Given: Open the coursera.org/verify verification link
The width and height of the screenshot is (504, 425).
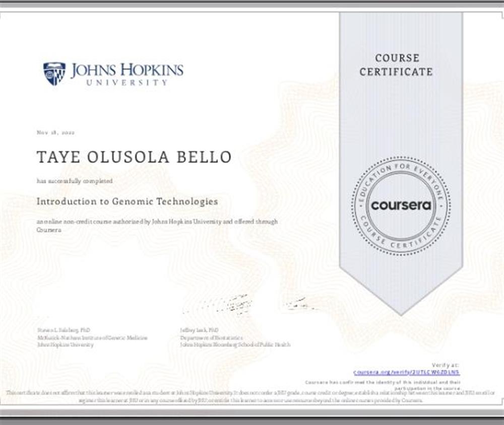Looking at the screenshot, I should (x=406, y=372).
